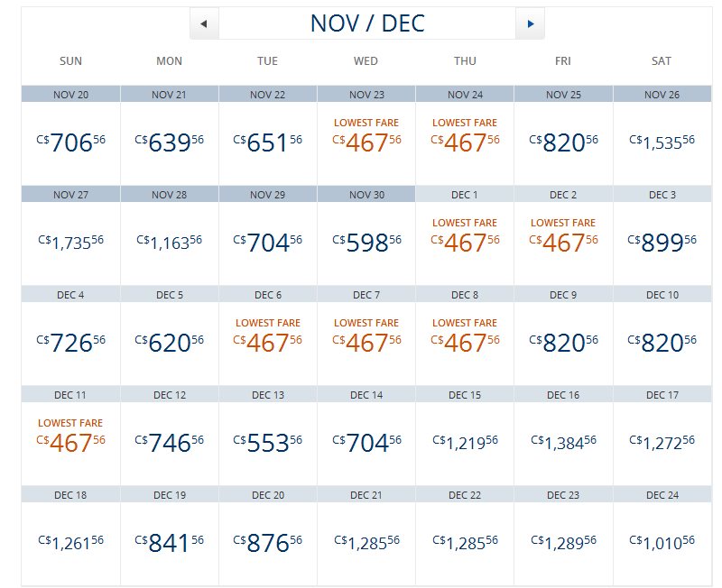Select the Dec 13 fare C$553

click(x=268, y=442)
